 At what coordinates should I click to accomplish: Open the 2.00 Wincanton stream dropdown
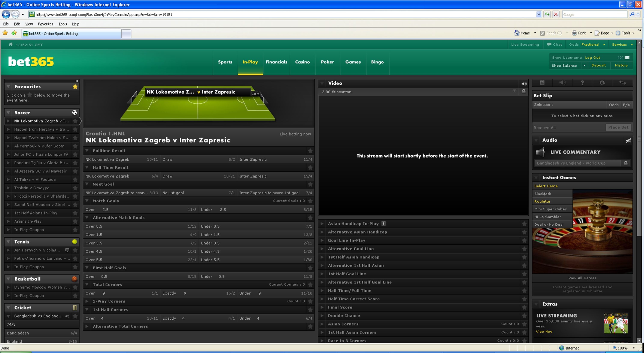[x=514, y=91]
